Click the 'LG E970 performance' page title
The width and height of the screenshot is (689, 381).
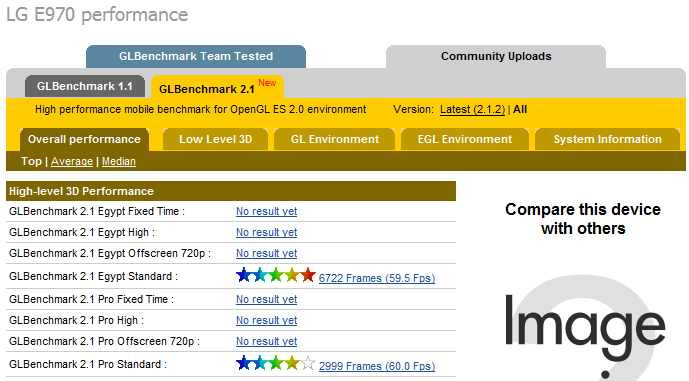tap(97, 15)
